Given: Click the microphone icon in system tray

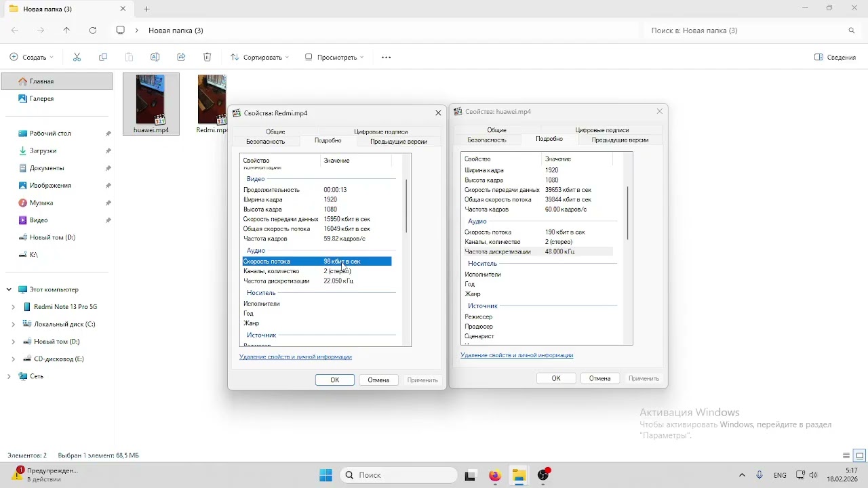Looking at the screenshot, I should 759,475.
